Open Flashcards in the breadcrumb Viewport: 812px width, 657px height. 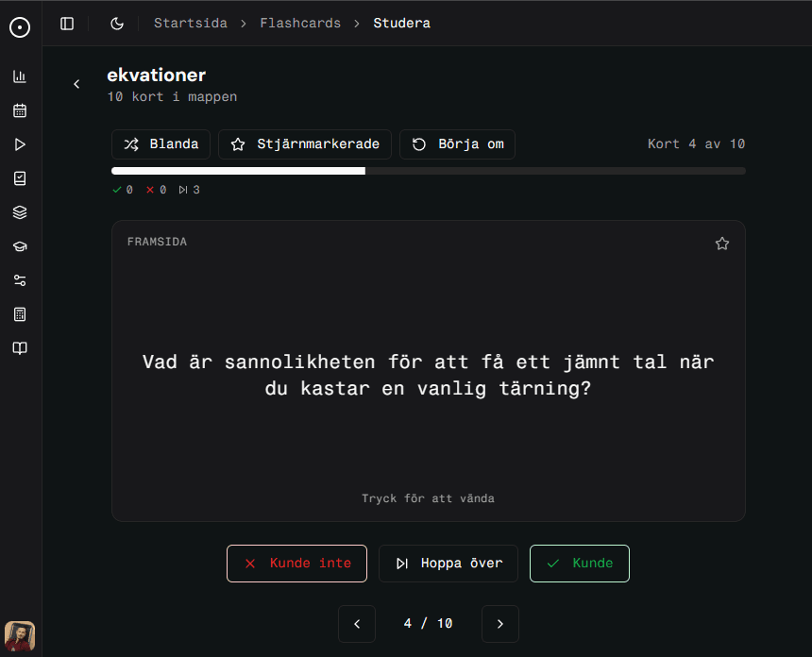300,24
